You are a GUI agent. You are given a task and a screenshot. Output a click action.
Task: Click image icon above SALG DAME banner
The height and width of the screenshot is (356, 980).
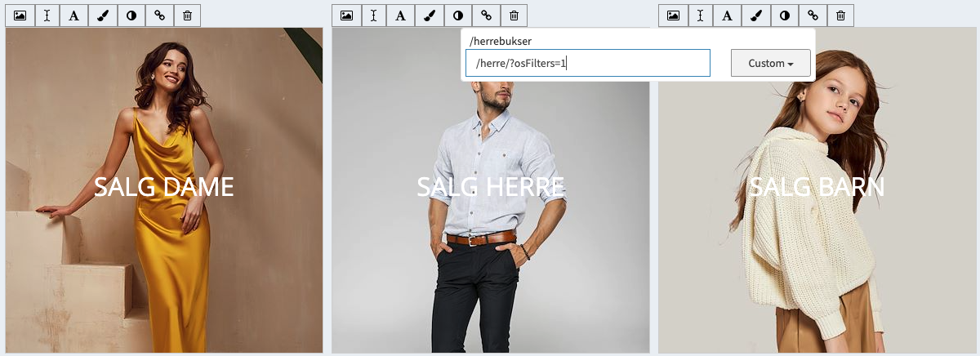coord(20,16)
